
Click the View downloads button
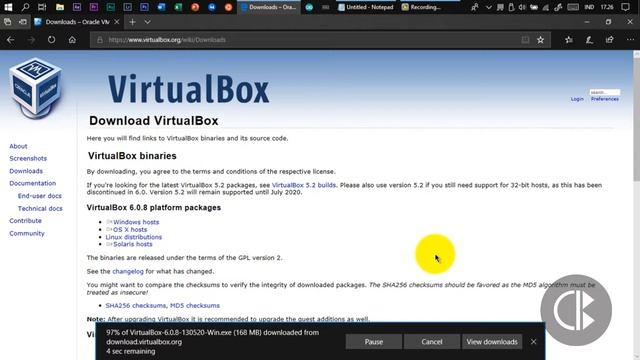point(492,342)
